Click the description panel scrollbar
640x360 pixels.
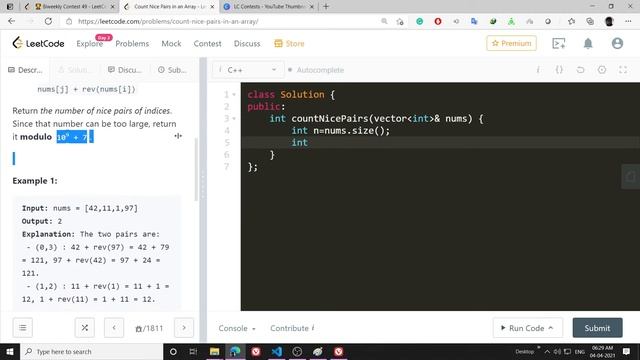click(196, 169)
